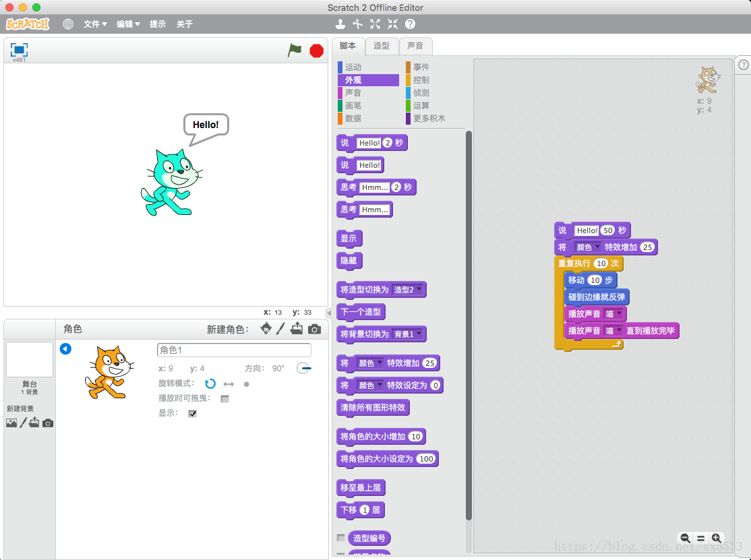Screen dimensions: 751x560
Task: Click the green flag to start
Action: point(295,50)
